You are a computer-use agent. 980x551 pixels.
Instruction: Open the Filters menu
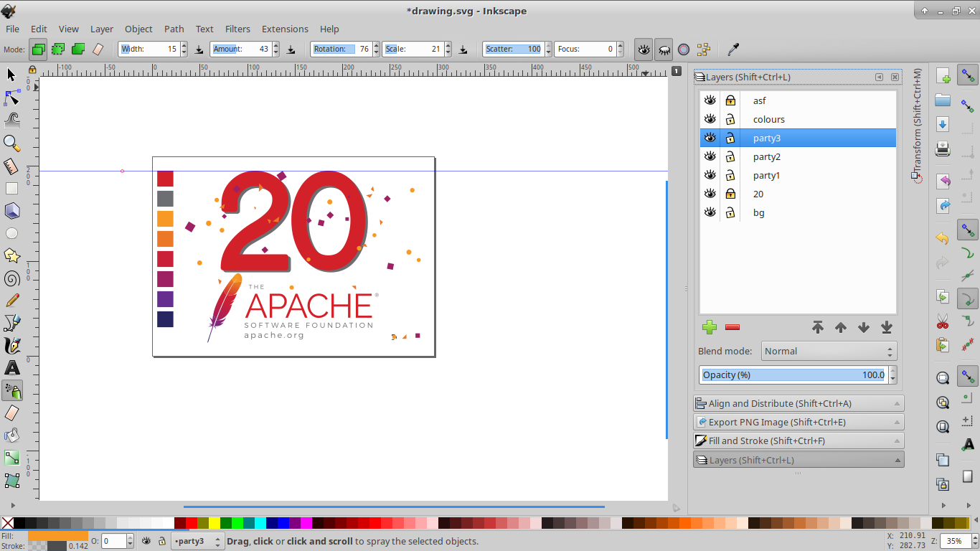click(237, 29)
